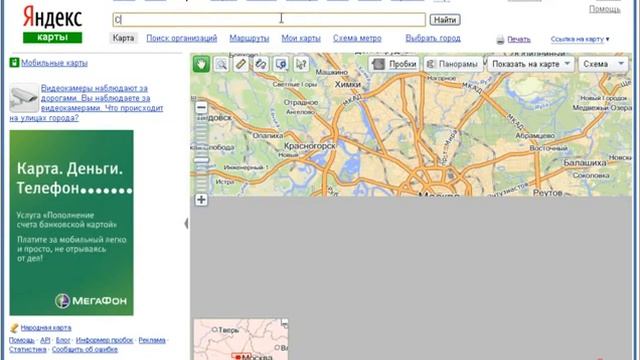Screen dimensions: 640x360
Task: Click the Балашиха label on map
Action: (x=585, y=162)
